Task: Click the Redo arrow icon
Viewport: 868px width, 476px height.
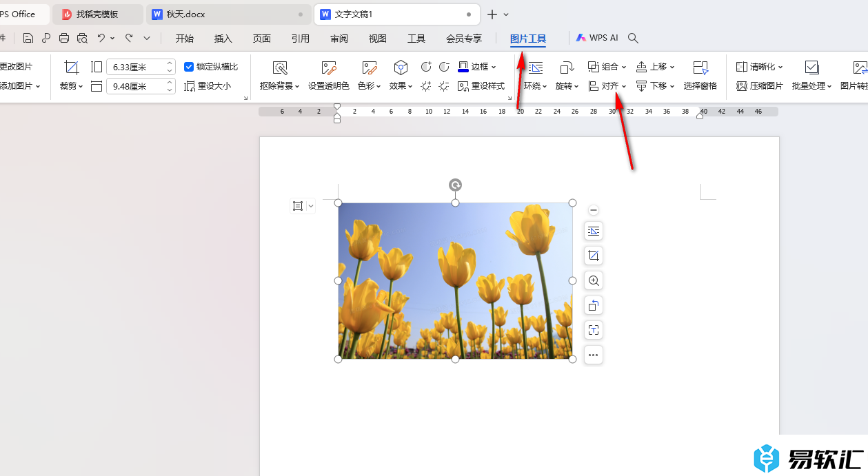Action: point(129,38)
